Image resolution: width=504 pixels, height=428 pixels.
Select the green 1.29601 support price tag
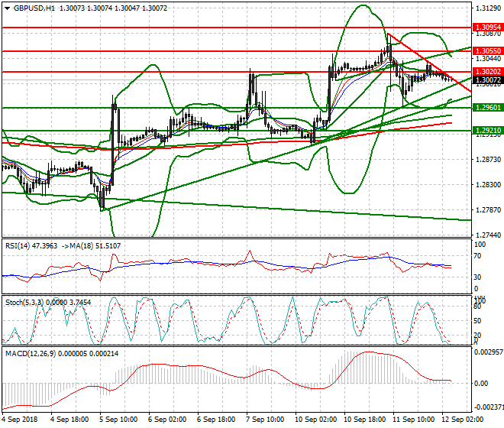(487, 108)
